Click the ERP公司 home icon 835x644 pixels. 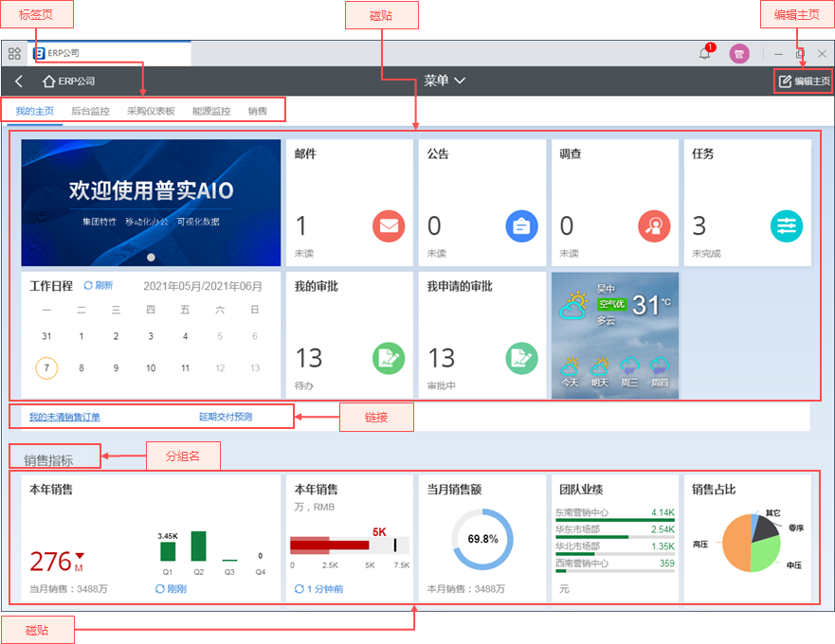pyautogui.click(x=49, y=81)
